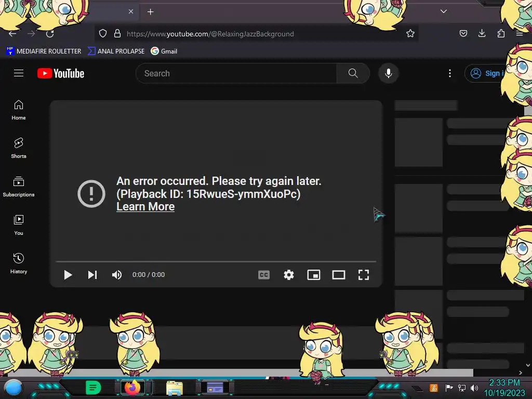Open Firefox extensions menu
Viewport: 532px width, 399px height.
(x=501, y=33)
